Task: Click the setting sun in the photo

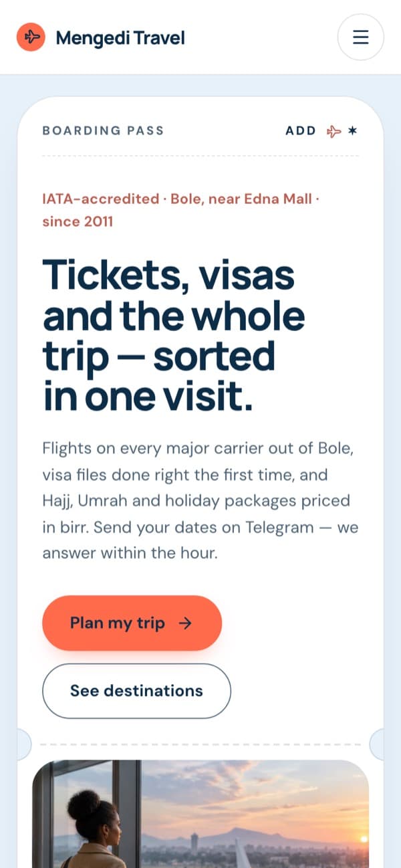Action: pos(364,839)
